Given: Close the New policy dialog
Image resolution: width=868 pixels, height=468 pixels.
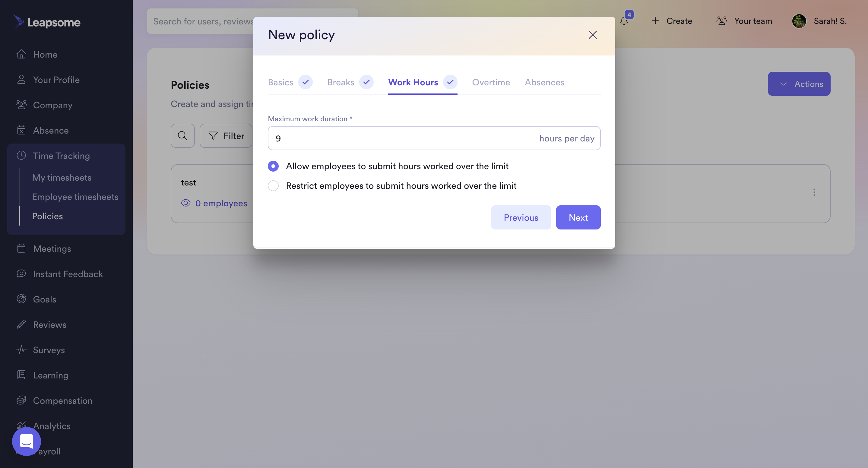Looking at the screenshot, I should tap(592, 35).
